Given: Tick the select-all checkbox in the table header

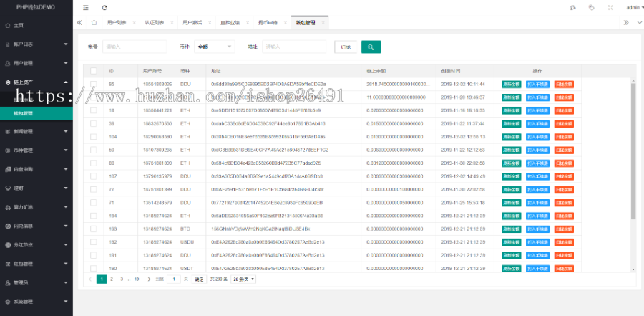Looking at the screenshot, I should 94,71.
